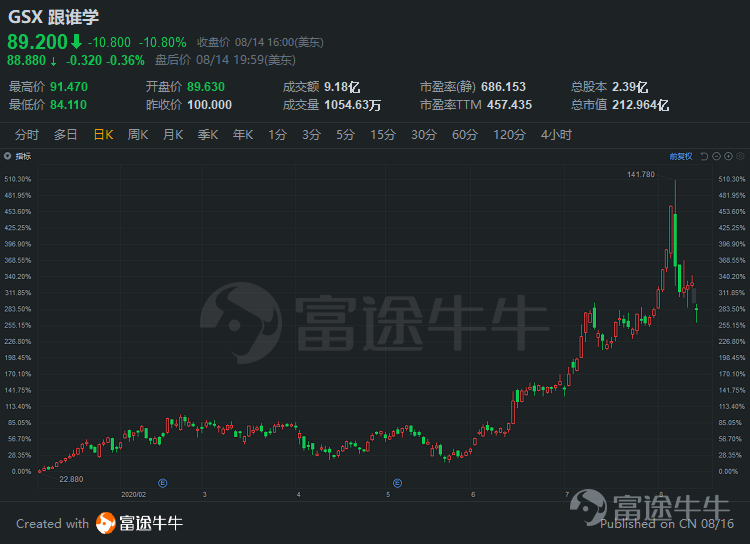Click the green down arrow beside 89.200
Screen dimensions: 750x544
click(x=76, y=42)
